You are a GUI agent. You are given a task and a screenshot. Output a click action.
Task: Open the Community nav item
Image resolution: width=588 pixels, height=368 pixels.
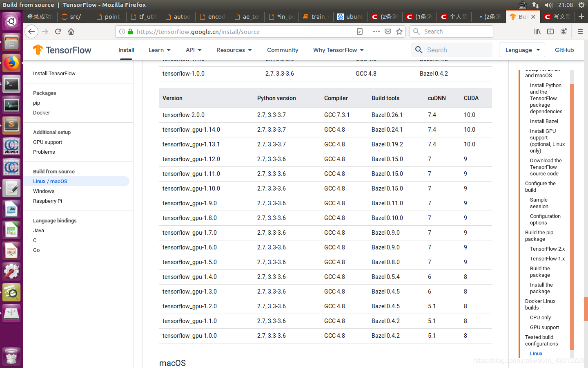point(283,50)
